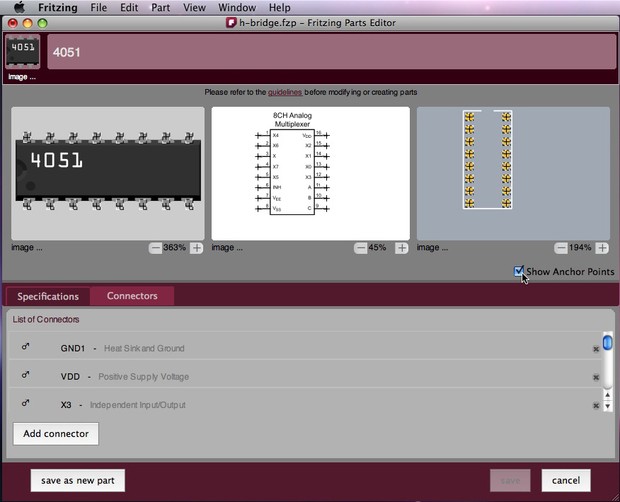Click schematic pin 16 VDD anchor
The image size is (620, 502).
326,136
